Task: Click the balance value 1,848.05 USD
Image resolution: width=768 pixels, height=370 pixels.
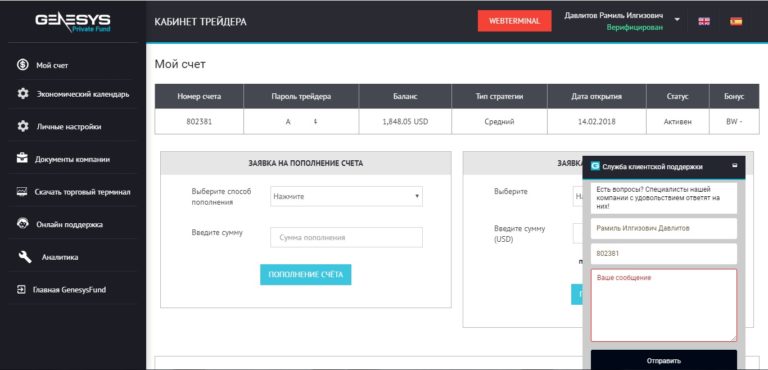Action: 405,122
